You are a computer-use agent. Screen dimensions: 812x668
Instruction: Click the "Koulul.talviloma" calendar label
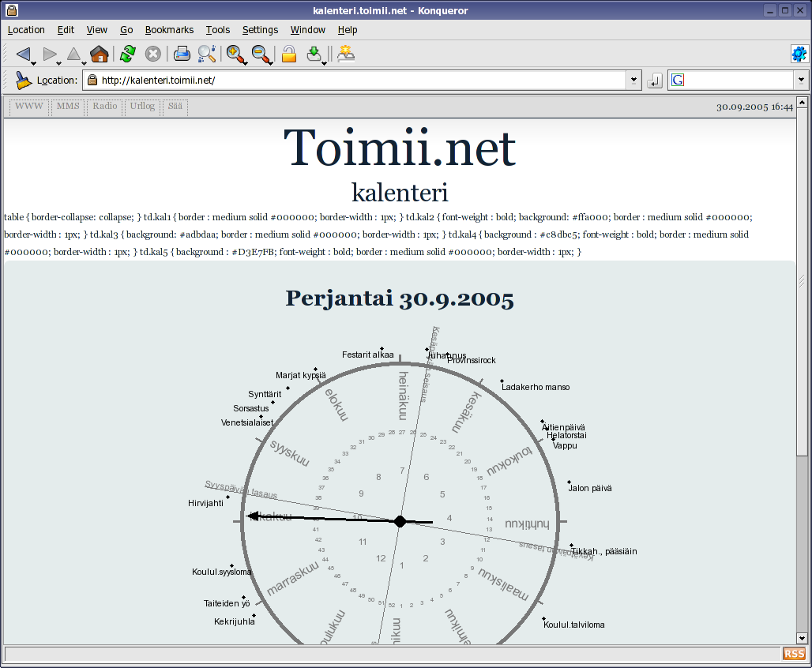click(x=573, y=625)
